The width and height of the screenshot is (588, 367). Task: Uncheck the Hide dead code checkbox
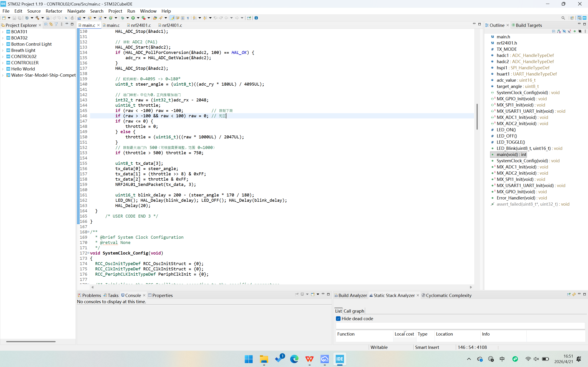[x=338, y=318]
